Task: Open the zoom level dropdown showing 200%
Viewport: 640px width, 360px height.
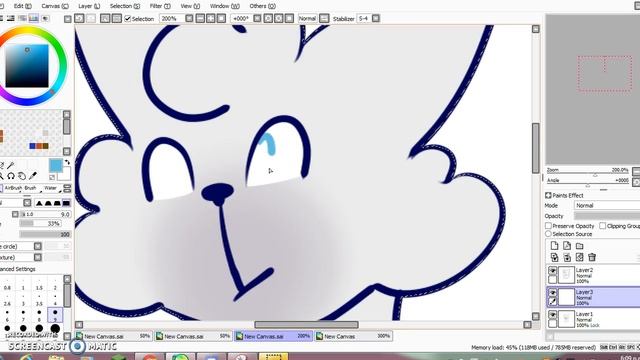Action: pyautogui.click(x=189, y=18)
